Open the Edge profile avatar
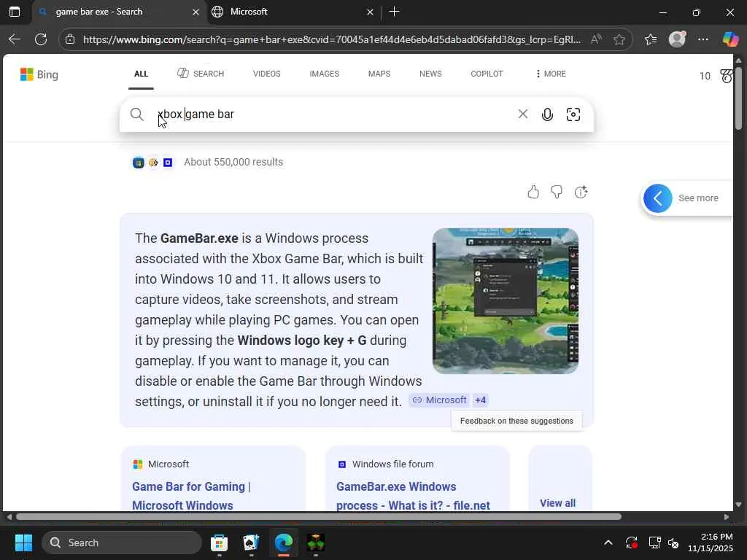747x560 pixels. [677, 39]
